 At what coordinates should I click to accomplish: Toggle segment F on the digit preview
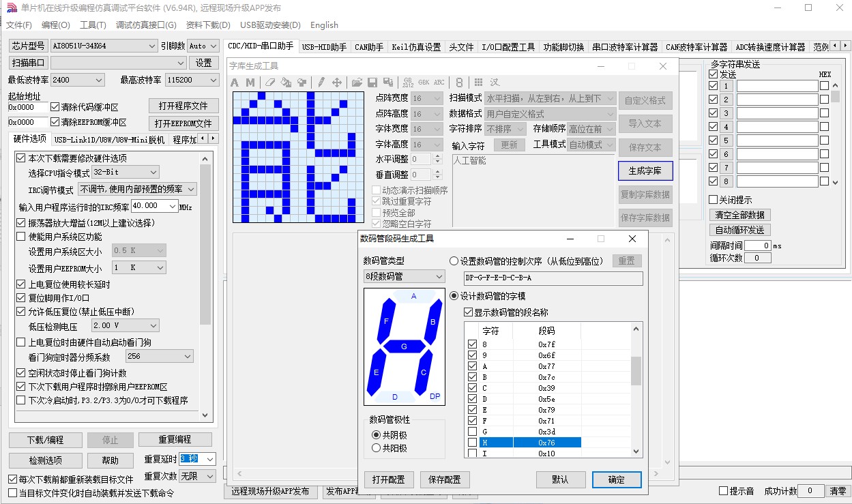tap(385, 321)
